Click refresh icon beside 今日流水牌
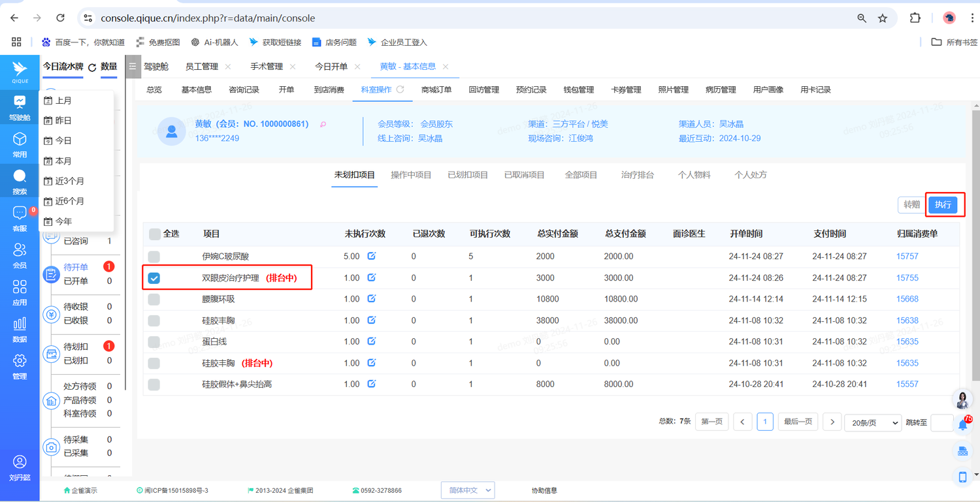This screenshot has width=980, height=502. (92, 67)
